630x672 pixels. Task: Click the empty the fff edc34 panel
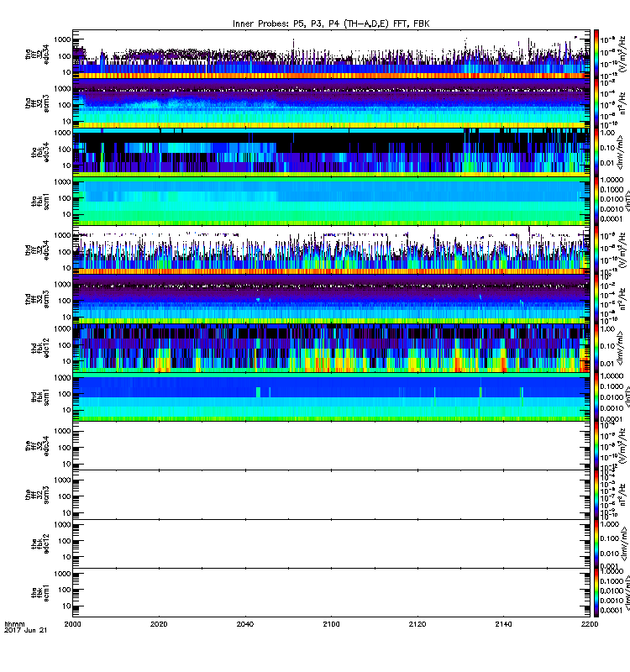coord(331,446)
